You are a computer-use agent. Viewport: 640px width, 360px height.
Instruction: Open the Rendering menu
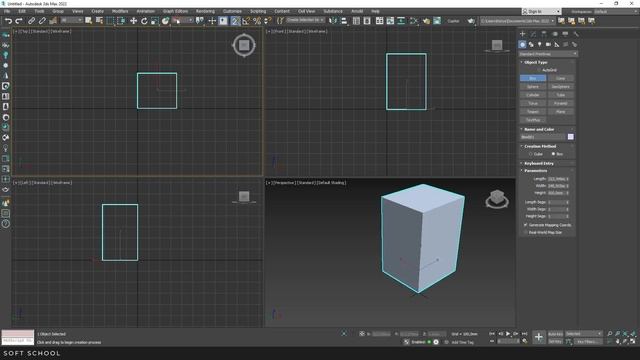pos(205,11)
